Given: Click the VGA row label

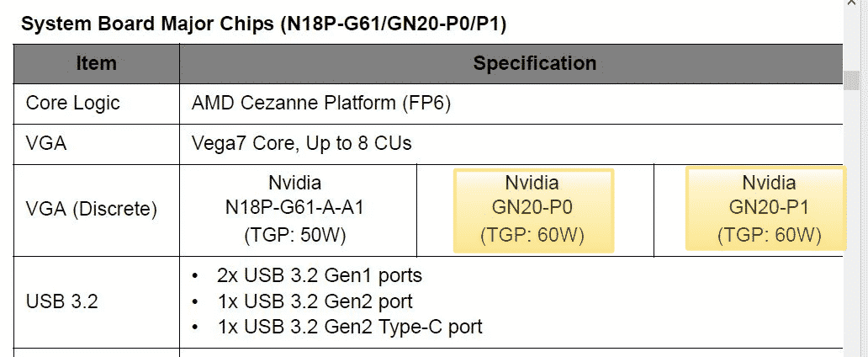Looking at the screenshot, I should [x=46, y=143].
